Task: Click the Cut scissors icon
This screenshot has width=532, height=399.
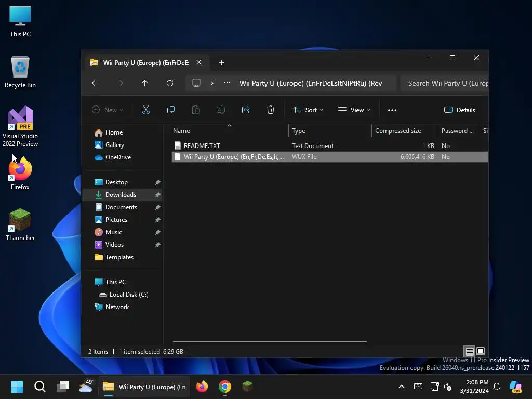Action: [x=146, y=110]
